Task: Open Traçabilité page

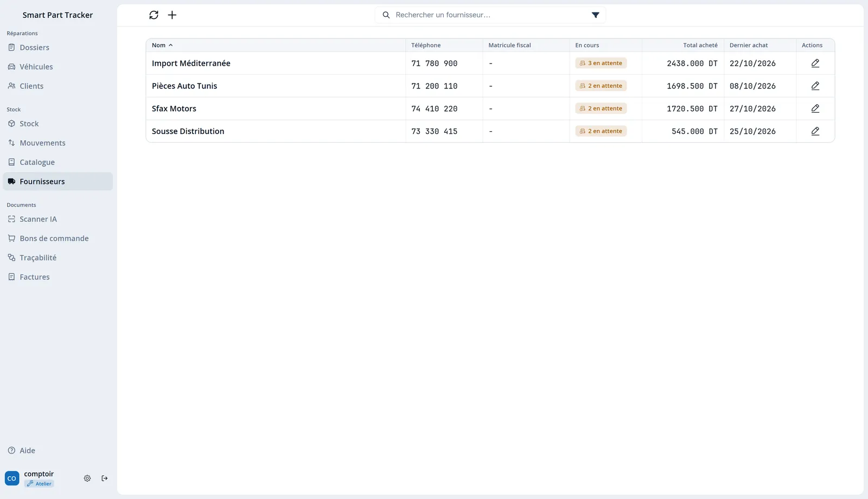Action: click(58, 258)
